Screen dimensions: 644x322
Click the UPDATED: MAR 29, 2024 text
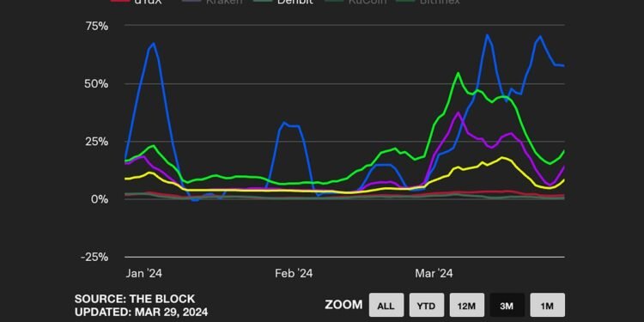click(x=142, y=312)
